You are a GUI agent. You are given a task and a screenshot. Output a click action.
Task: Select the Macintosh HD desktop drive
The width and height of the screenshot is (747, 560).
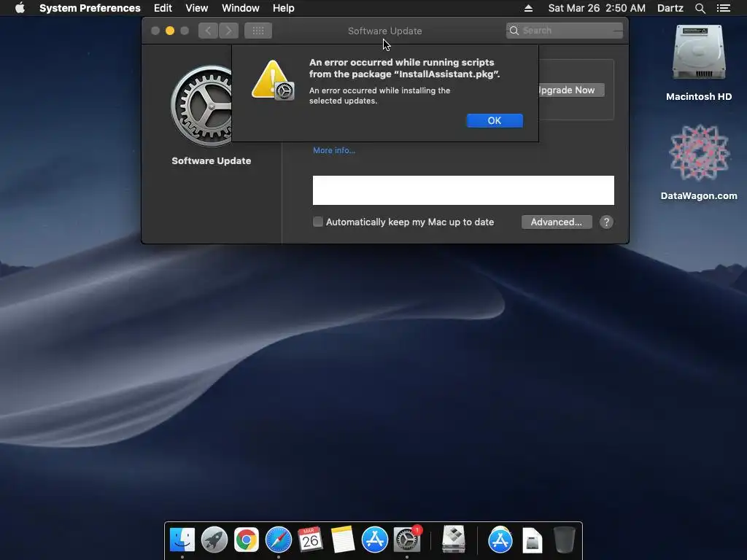tap(698, 63)
